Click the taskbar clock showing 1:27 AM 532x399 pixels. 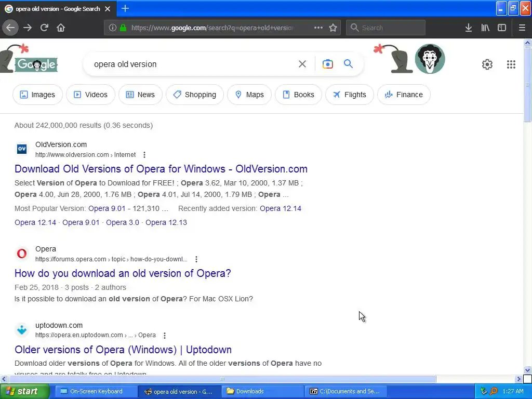[513, 391]
